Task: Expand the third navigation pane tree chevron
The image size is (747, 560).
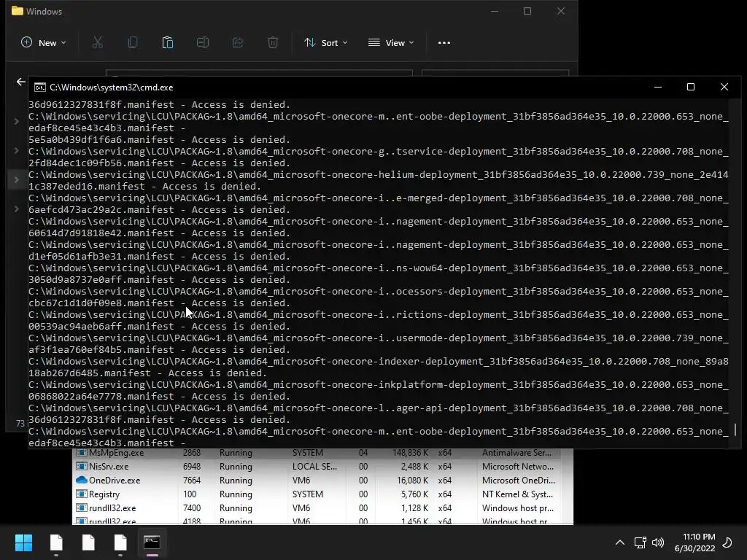Action: point(17,179)
